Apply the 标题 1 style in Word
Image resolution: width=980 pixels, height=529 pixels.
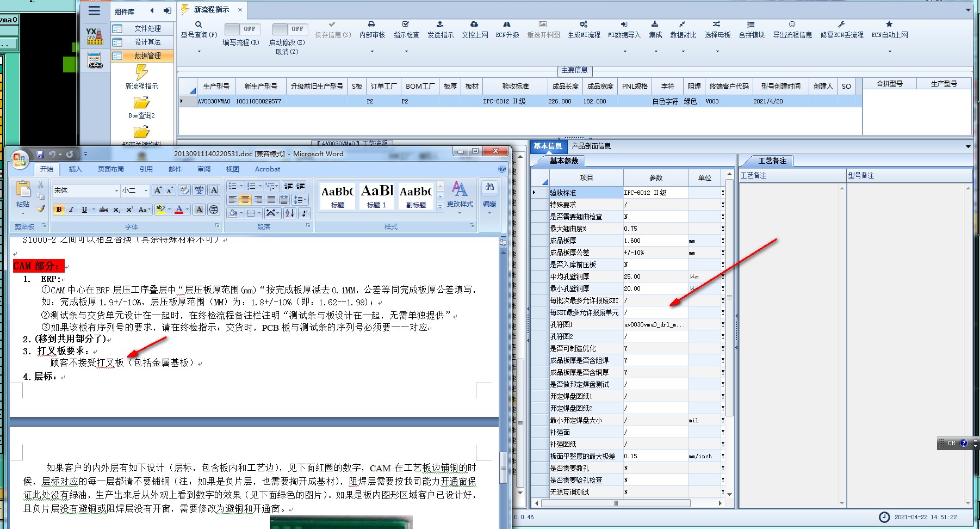tap(376, 196)
